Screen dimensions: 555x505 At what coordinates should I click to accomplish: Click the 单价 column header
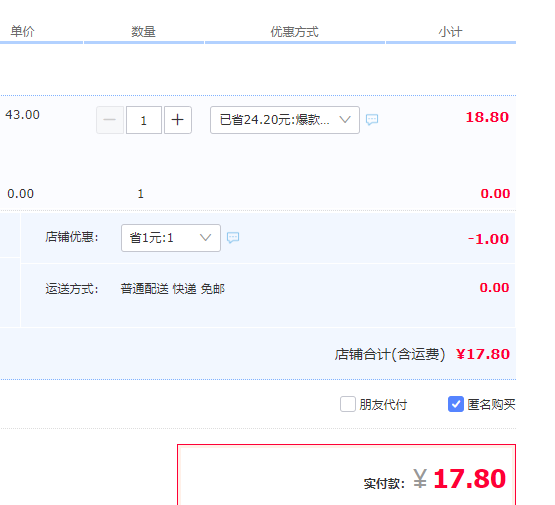(x=22, y=31)
